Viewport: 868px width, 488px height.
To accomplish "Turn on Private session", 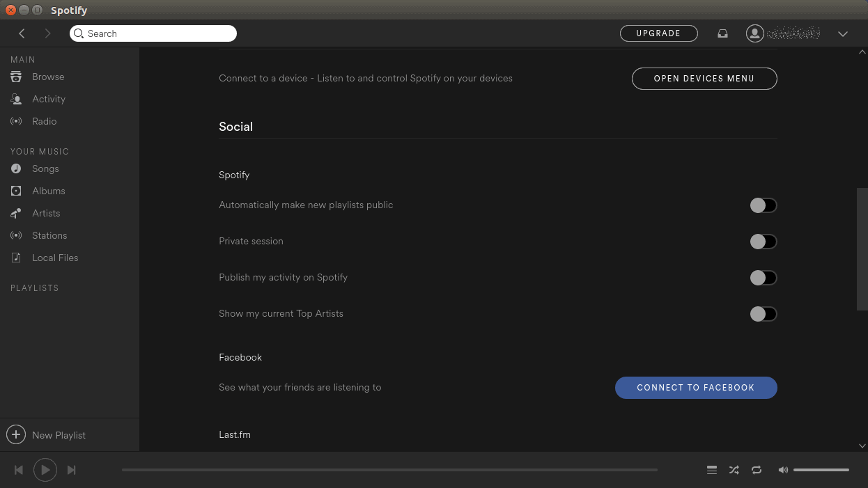I will click(763, 242).
